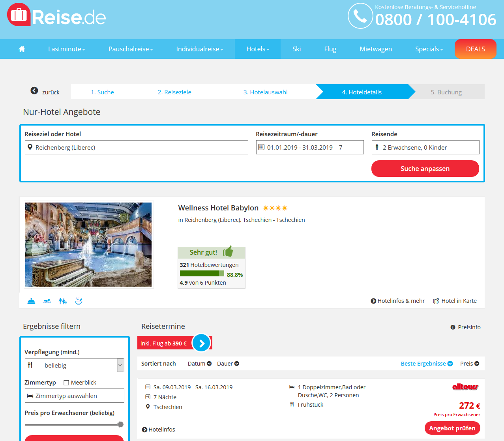
Task: Click the Wellness Hotel Babylon title
Action: click(x=218, y=208)
